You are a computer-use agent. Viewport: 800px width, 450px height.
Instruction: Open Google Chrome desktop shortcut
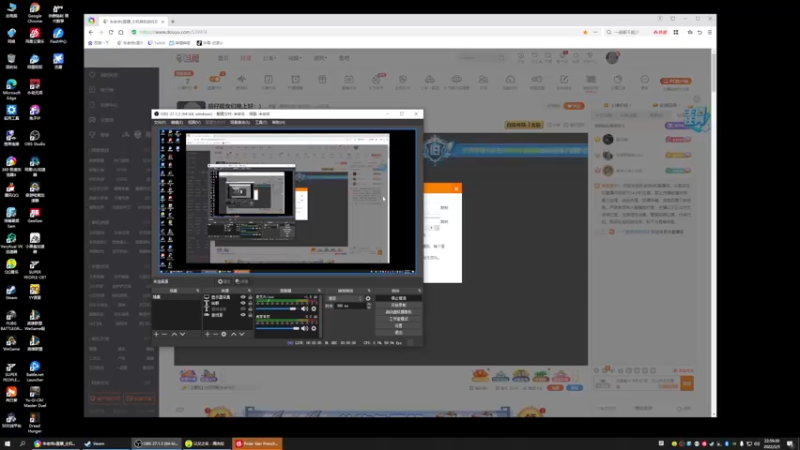(x=35, y=13)
